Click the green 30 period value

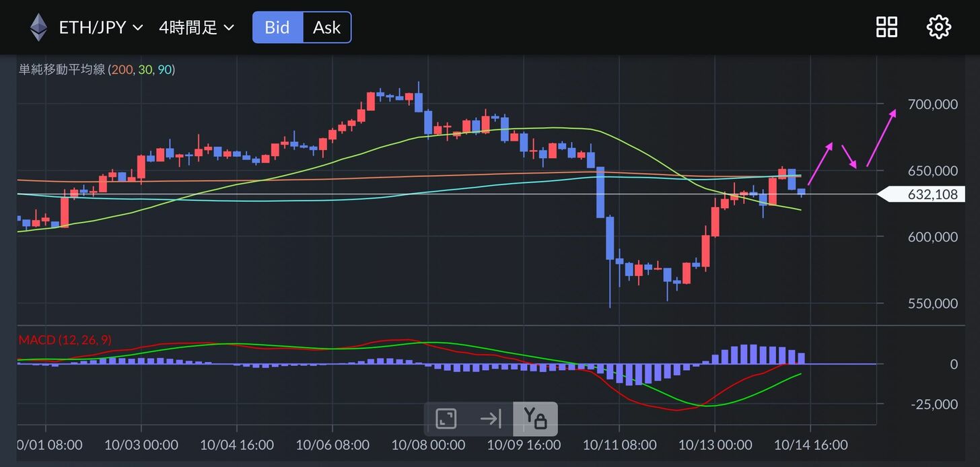[x=145, y=69]
